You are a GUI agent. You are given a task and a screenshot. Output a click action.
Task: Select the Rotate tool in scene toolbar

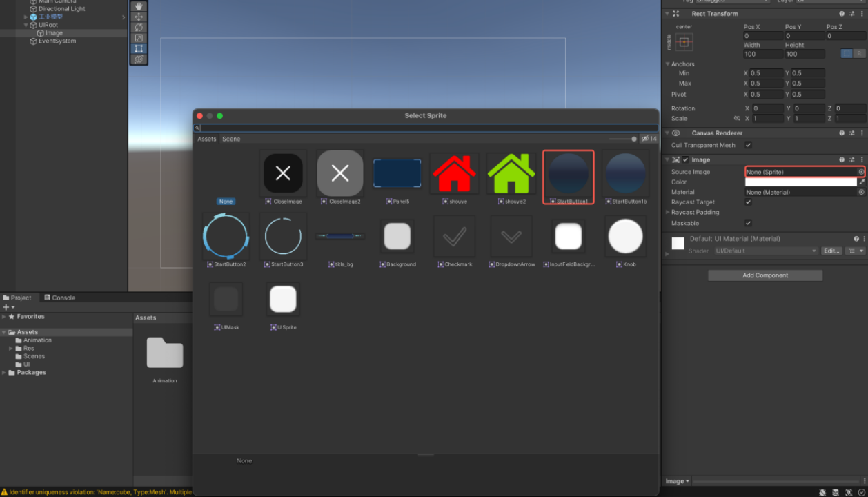(x=139, y=27)
